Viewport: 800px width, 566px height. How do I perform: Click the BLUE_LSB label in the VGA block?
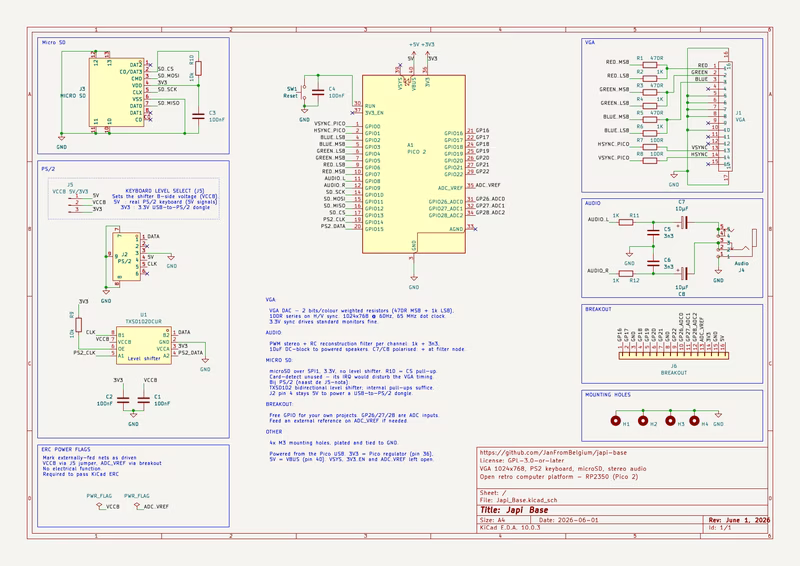616,131
